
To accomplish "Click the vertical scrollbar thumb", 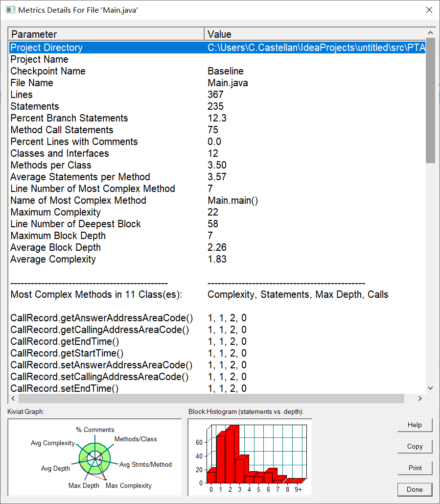I will pos(430,100).
